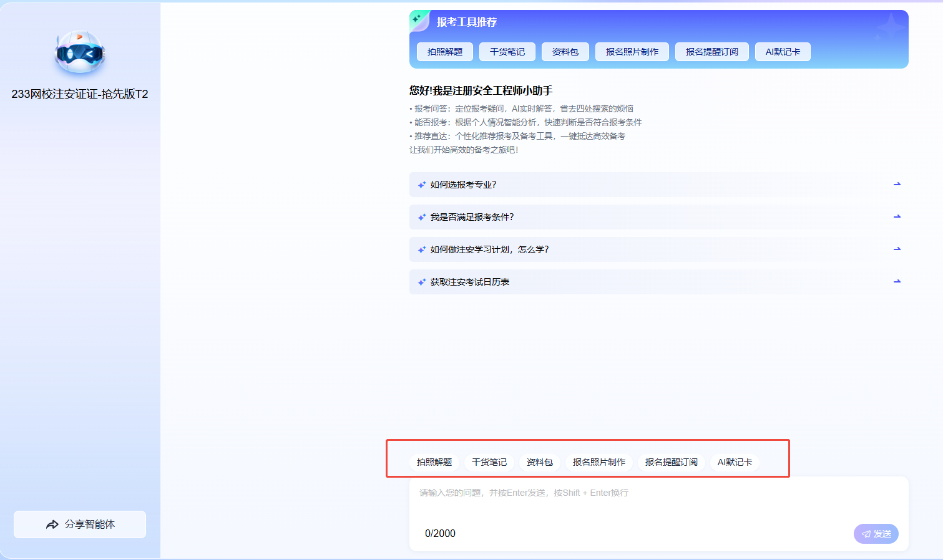
Task: Click the badge icon beside 报考工具推荐
Action: point(419,21)
